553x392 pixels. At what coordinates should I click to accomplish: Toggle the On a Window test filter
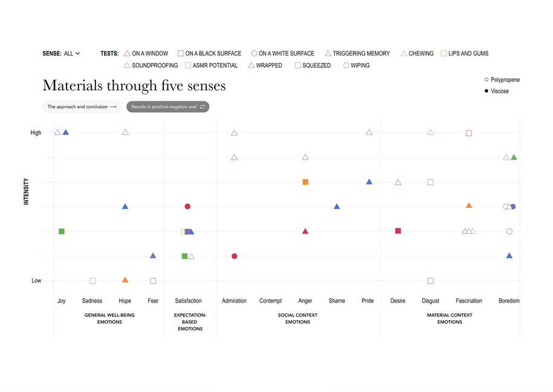tap(146, 54)
